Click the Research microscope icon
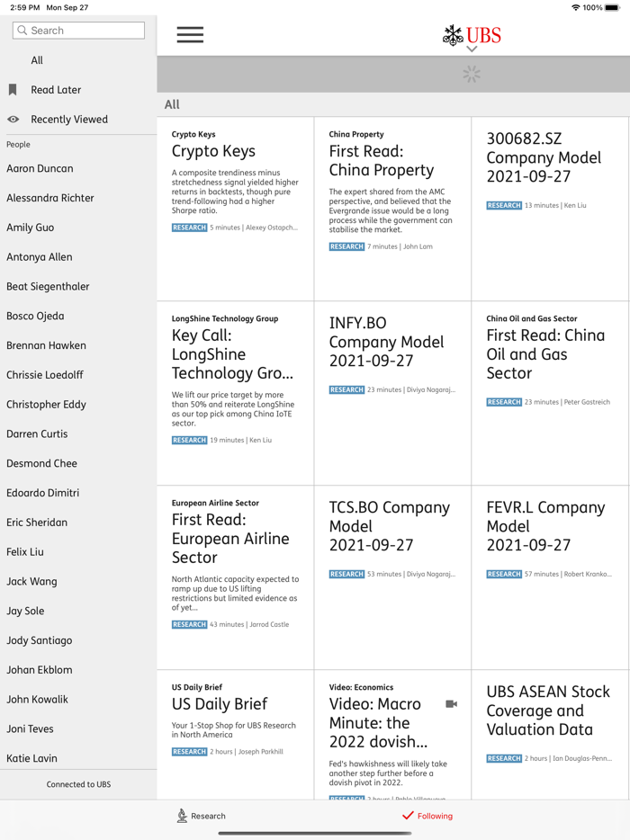The width and height of the screenshot is (630, 840). [183, 816]
